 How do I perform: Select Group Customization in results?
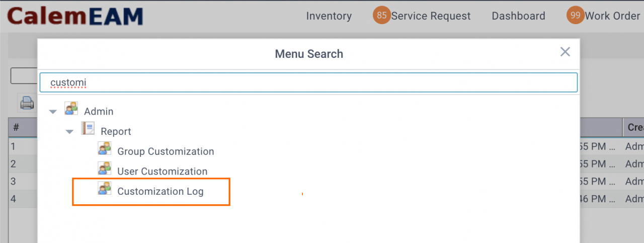pyautogui.click(x=166, y=151)
